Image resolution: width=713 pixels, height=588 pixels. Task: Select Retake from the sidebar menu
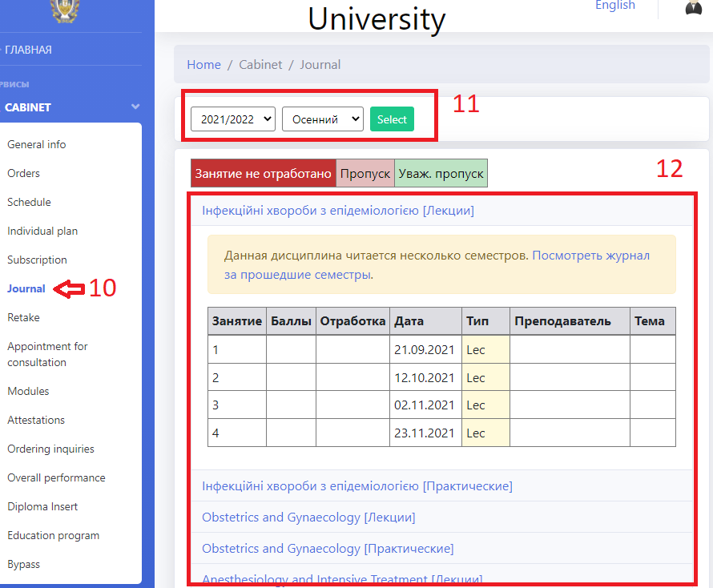point(23,317)
